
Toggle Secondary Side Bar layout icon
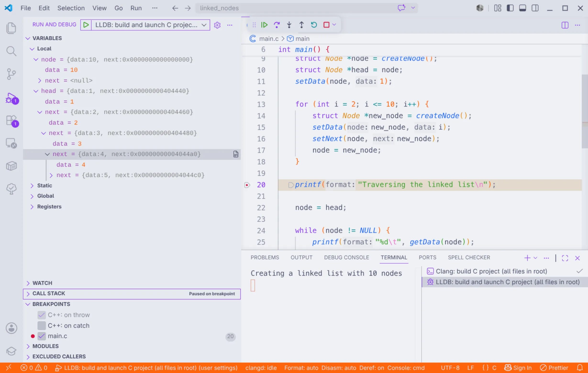click(x=535, y=8)
